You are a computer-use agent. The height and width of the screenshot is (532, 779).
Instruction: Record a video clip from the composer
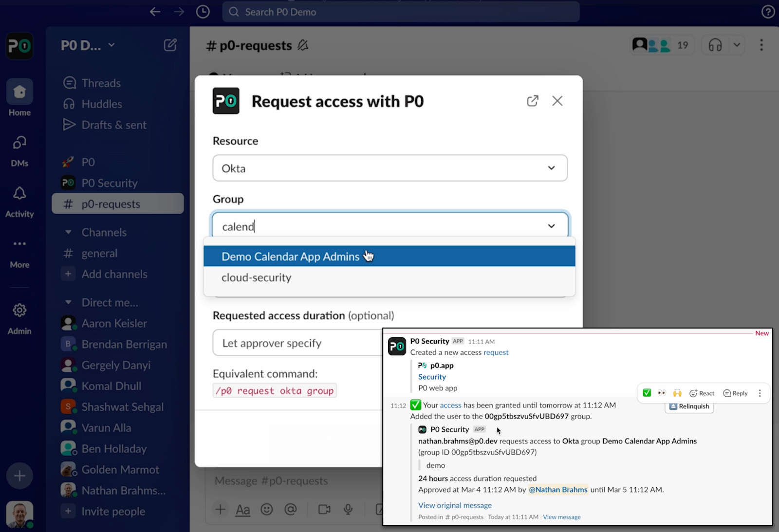(324, 509)
